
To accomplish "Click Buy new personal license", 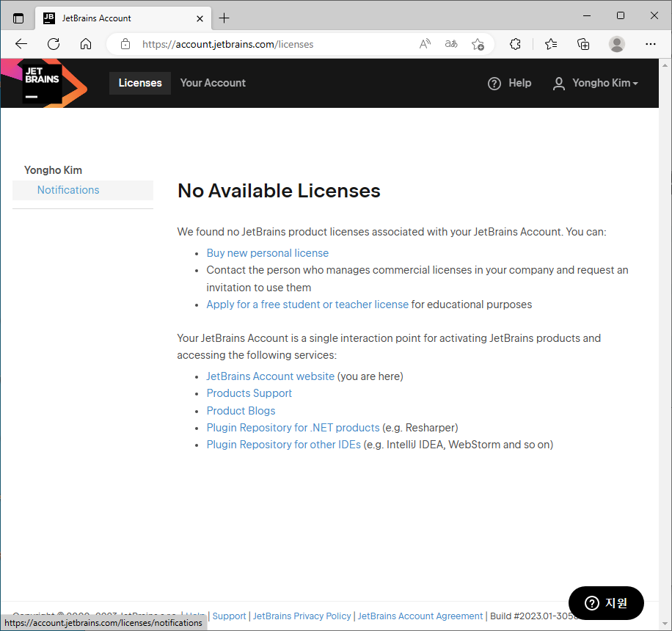I will click(x=268, y=253).
